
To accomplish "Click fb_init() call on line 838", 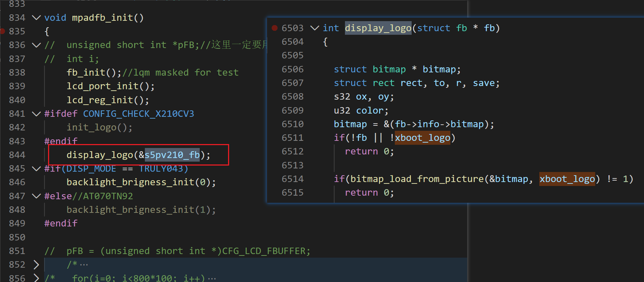I will [x=94, y=72].
